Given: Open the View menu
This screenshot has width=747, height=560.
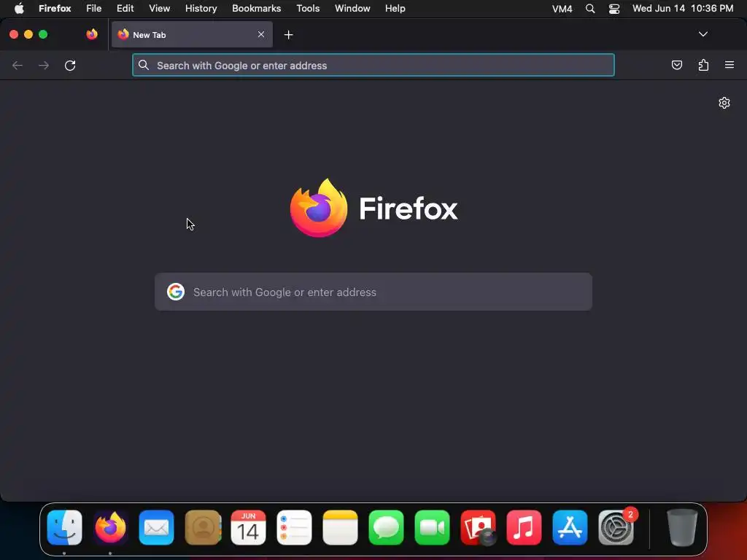Looking at the screenshot, I should coord(159,9).
